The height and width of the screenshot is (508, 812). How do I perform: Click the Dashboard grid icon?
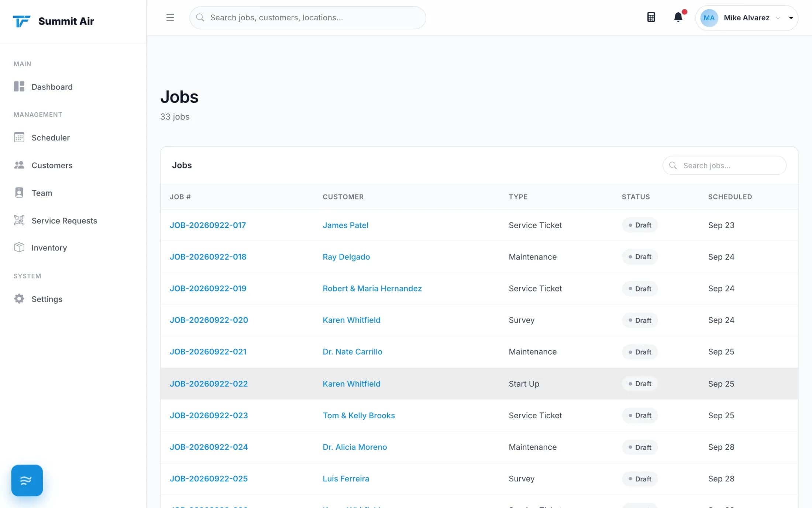[x=19, y=86]
